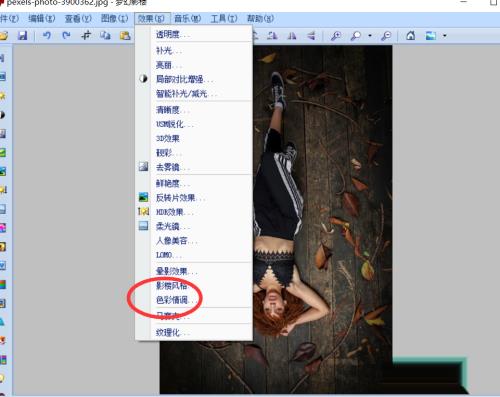Click the copy icon in the toolbar
500x397 pixels.
[105, 35]
